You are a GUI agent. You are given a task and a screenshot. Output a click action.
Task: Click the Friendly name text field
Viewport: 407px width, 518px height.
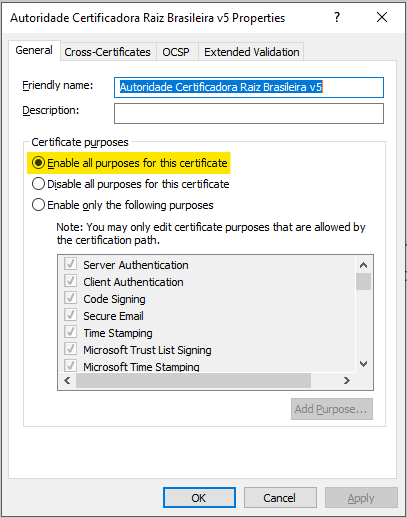(x=249, y=87)
